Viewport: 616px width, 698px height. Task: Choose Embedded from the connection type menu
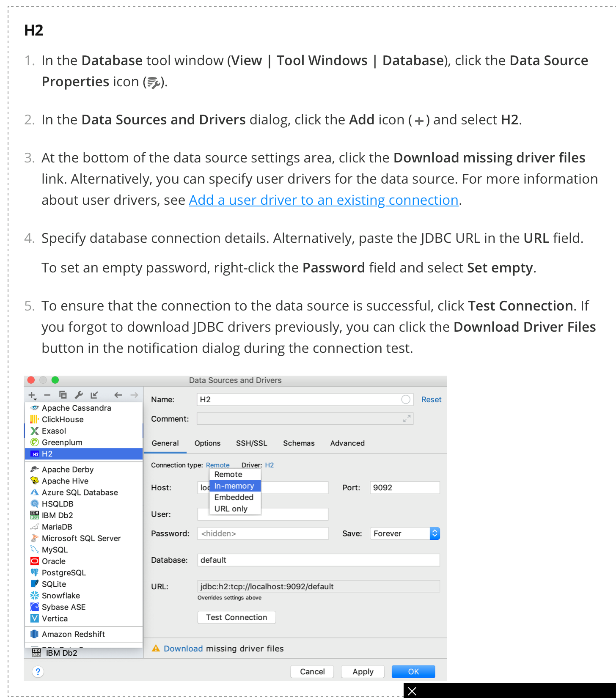(235, 497)
